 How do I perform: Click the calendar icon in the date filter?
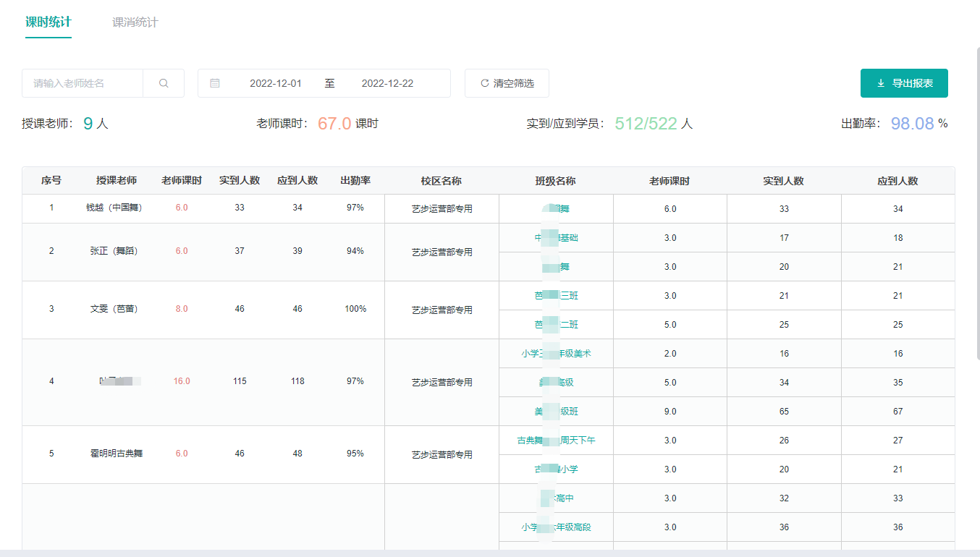pyautogui.click(x=214, y=83)
